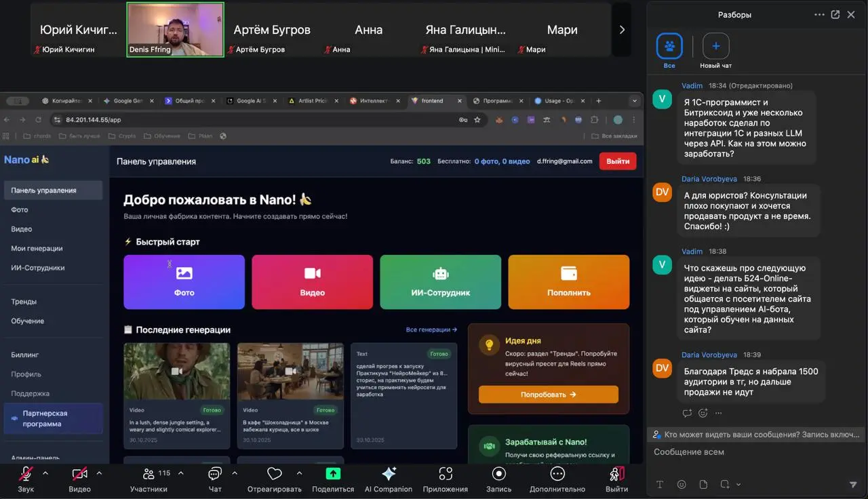The height and width of the screenshot is (499, 868).
Task: Select Denis Ffring video thumbnail
Action: coord(176,30)
